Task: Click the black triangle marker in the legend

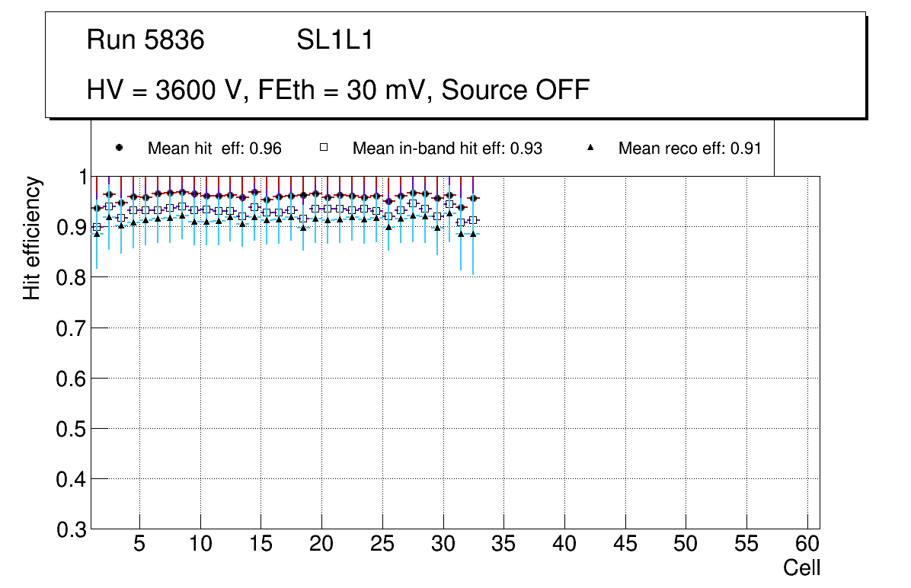Action: click(590, 148)
